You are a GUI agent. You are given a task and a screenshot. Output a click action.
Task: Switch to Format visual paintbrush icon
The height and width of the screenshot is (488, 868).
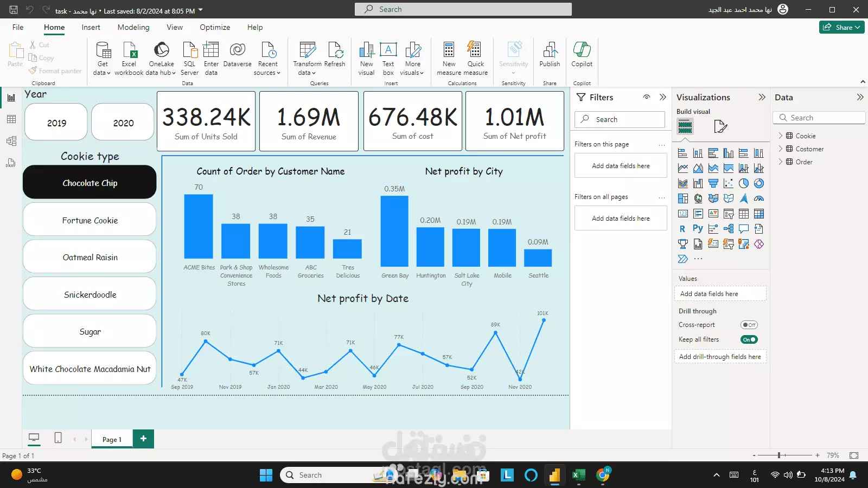click(720, 127)
